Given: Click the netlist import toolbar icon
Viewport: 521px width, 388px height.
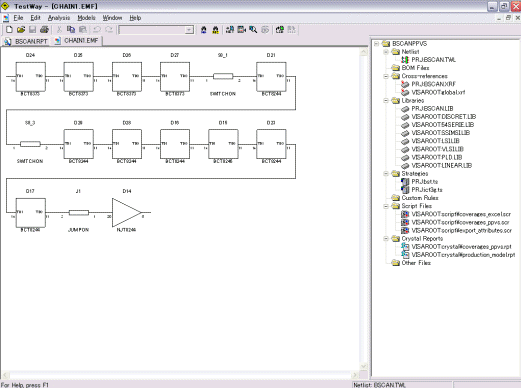Looking at the screenshot, I should (x=230, y=30).
